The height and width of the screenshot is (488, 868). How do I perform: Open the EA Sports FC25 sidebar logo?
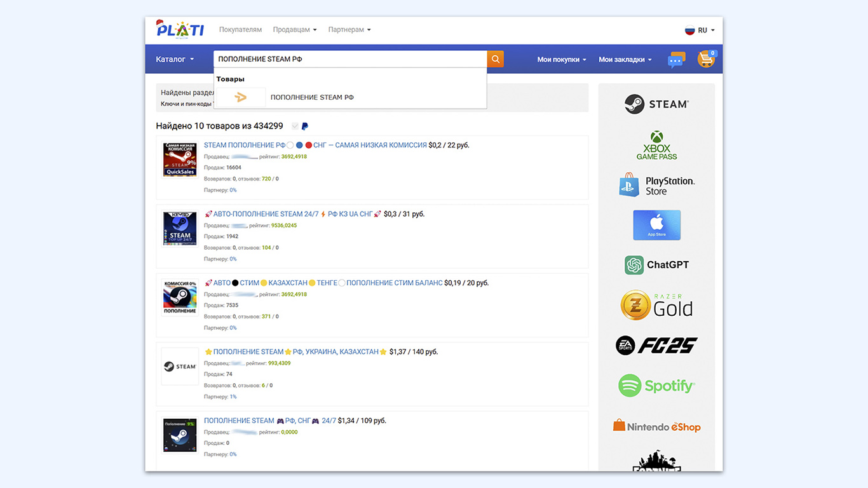pyautogui.click(x=656, y=345)
